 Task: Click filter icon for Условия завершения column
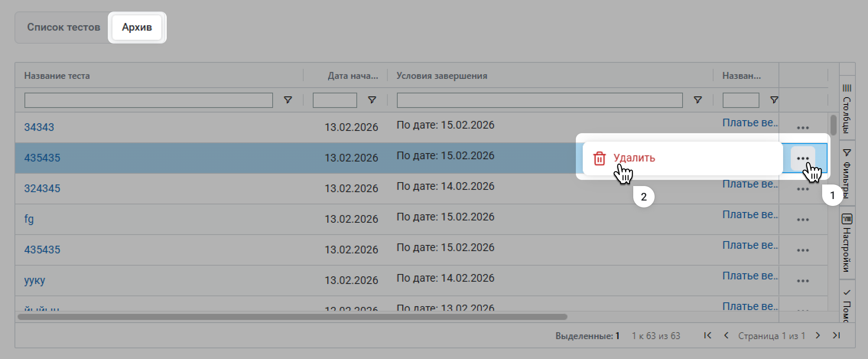coord(697,100)
